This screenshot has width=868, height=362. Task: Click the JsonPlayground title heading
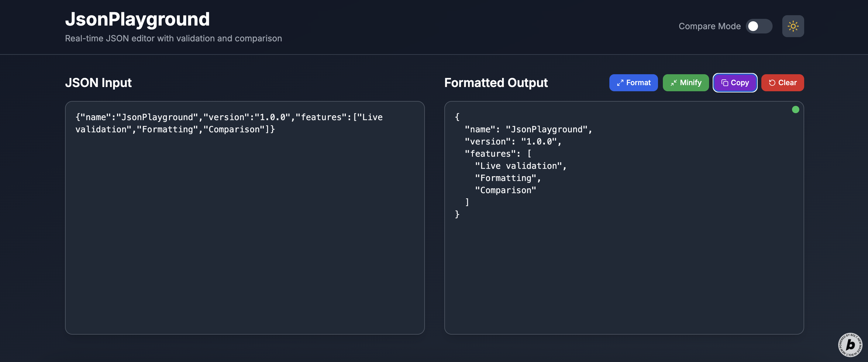137,19
